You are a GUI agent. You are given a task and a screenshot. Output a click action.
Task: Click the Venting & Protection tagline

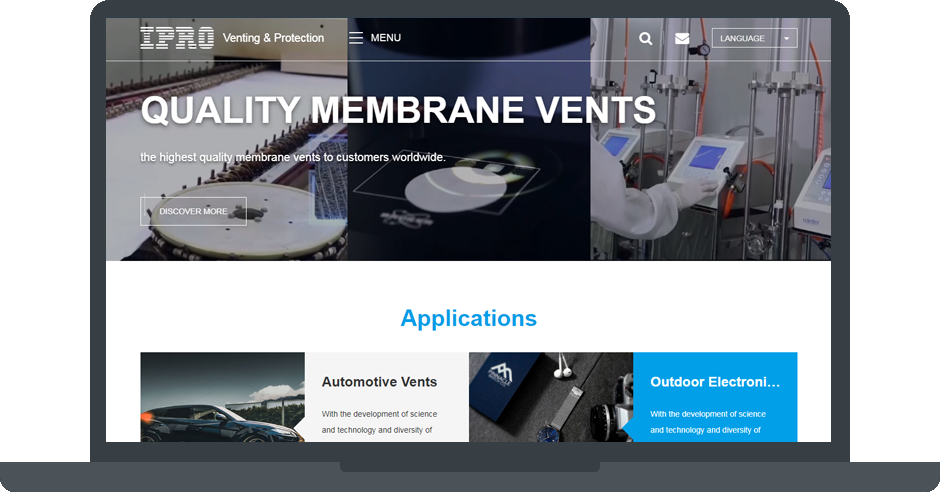273,38
